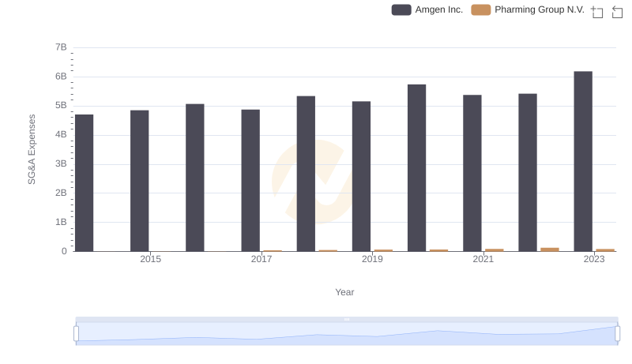This screenshot has height=364, width=632.
Task: Click the Amgen bar for 2014
Action: tap(84, 183)
